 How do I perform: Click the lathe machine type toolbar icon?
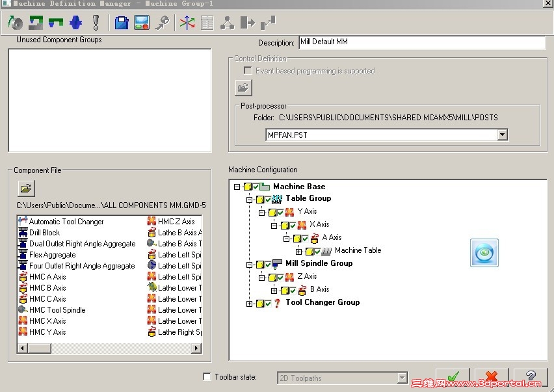point(15,23)
